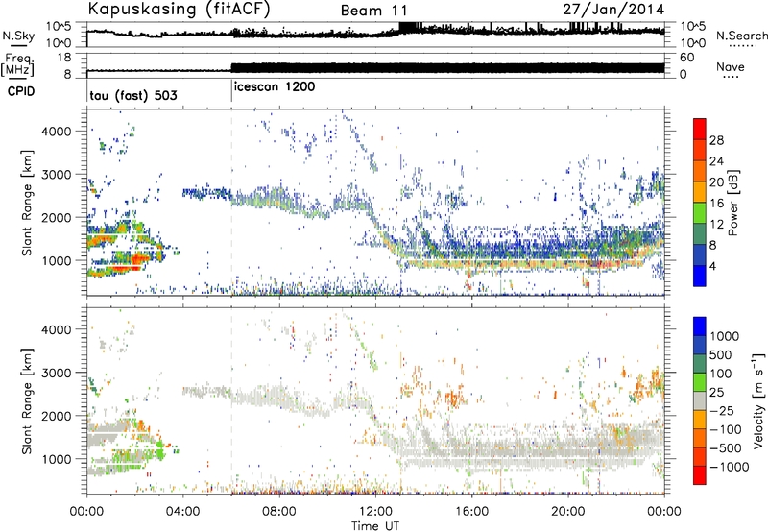The image size is (768, 532).
Task: Click the 'N.Sky' legend label
Action: pos(18,36)
